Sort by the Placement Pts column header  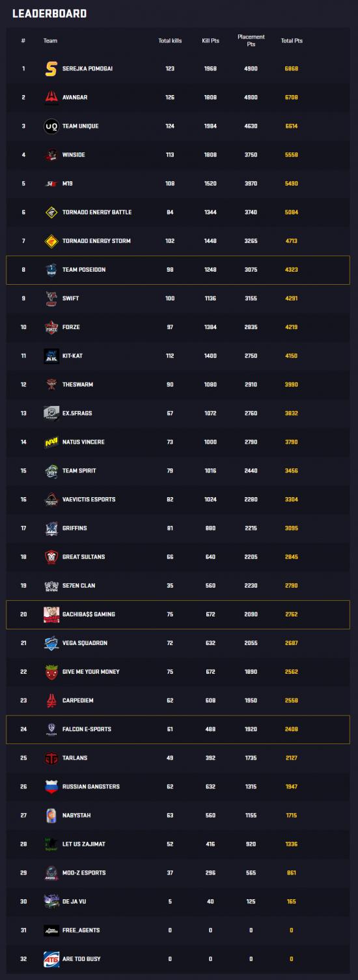pyautogui.click(x=251, y=40)
